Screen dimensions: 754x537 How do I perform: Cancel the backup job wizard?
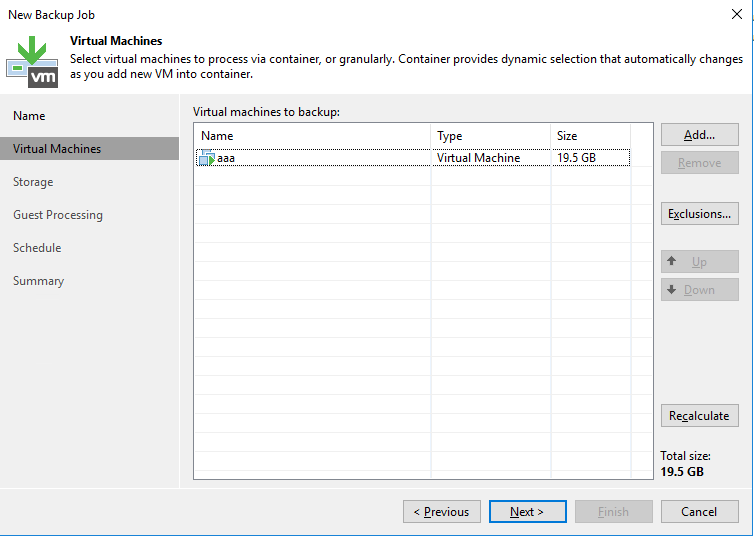pos(700,512)
